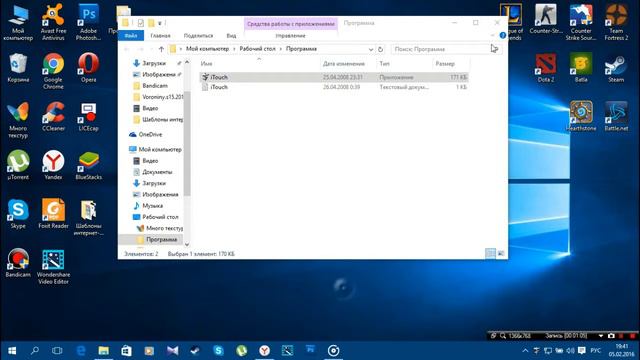
Task: Open the Управление ribbon tab
Action: (x=290, y=36)
